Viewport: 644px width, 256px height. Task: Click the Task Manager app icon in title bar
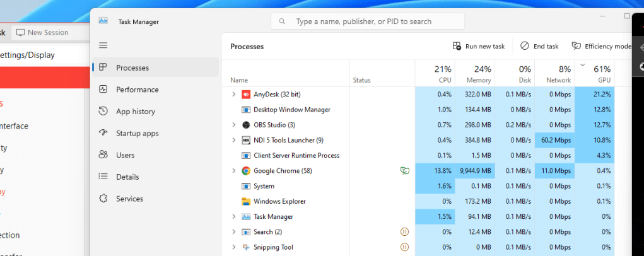103,21
